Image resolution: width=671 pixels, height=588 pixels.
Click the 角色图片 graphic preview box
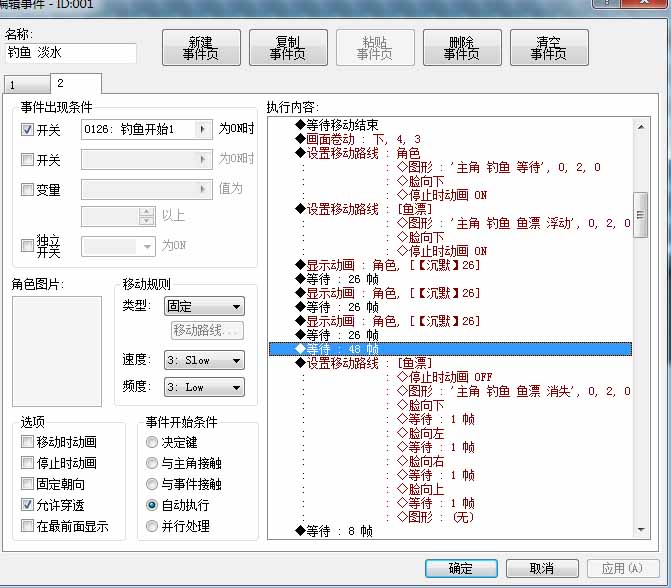click(x=57, y=351)
